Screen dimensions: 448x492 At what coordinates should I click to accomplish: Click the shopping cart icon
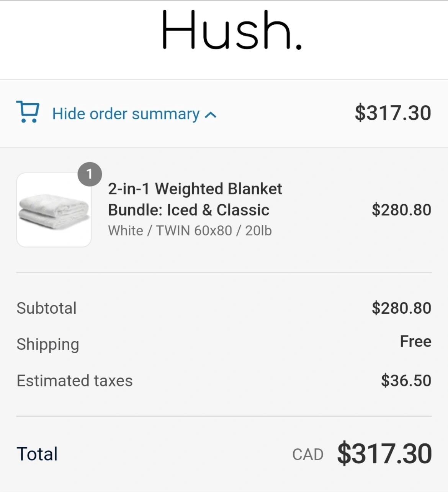click(28, 112)
